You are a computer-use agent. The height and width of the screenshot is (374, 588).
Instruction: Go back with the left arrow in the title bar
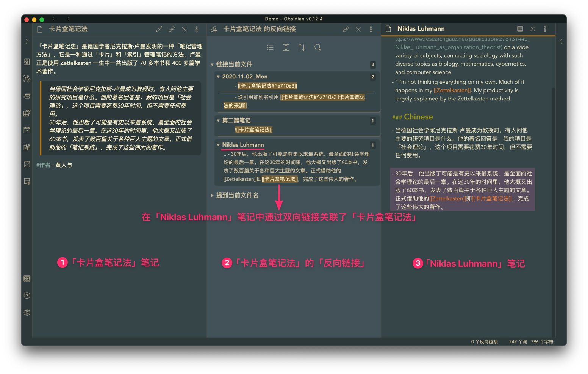point(55,19)
